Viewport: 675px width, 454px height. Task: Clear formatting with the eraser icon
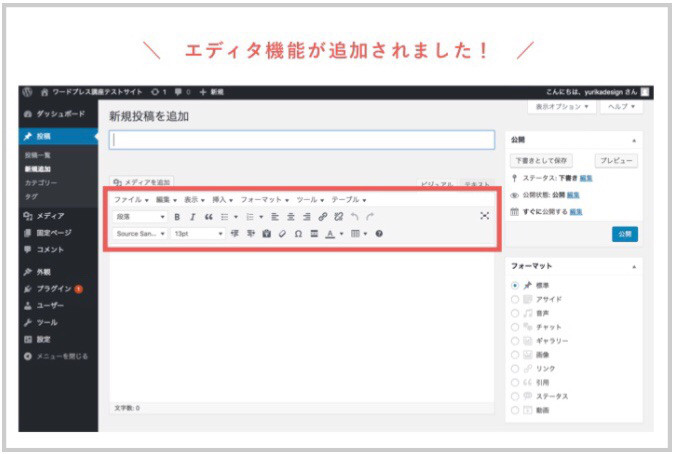pyautogui.click(x=282, y=234)
